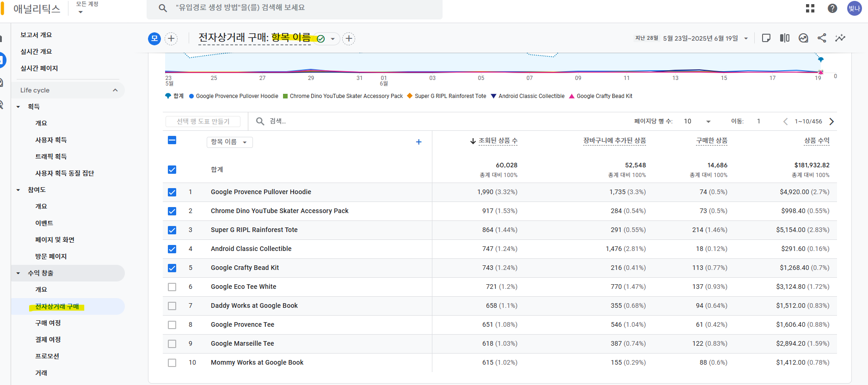Add comparison with plus next to 모 chip
This screenshot has width=868, height=385.
click(171, 38)
